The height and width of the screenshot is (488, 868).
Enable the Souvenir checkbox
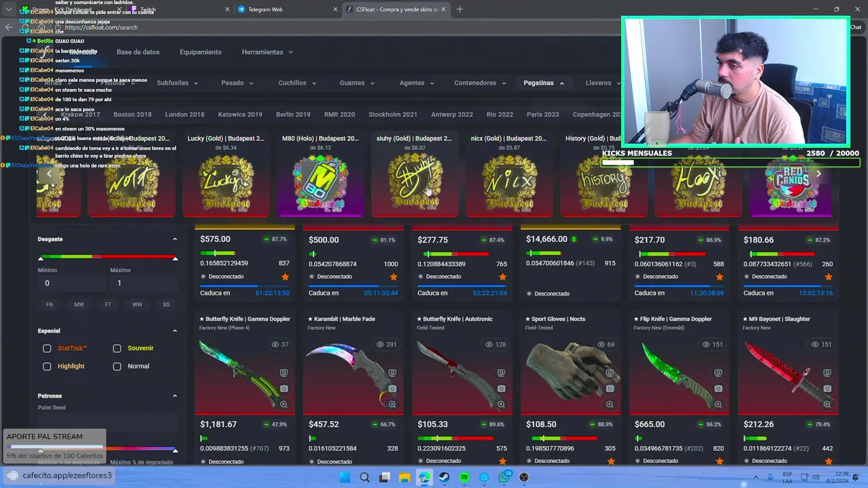pyautogui.click(x=117, y=348)
